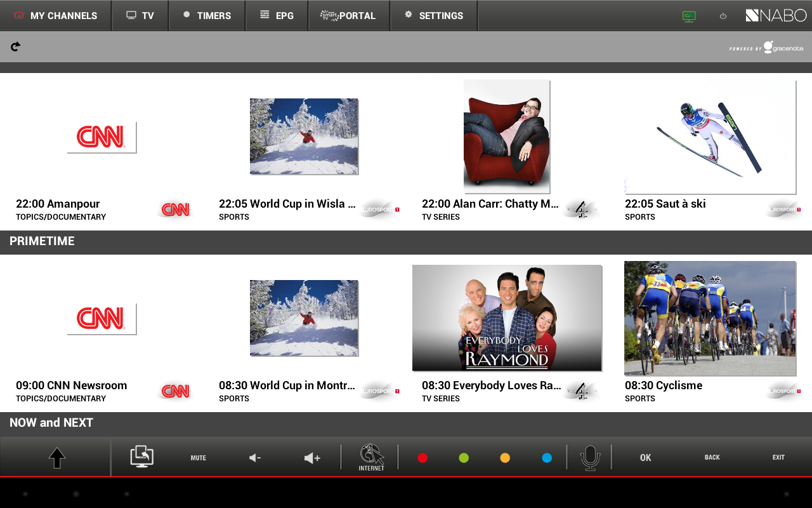Select the Alan Carr red armchair thumbnail
Viewport: 812px width, 508px height.
(x=507, y=136)
